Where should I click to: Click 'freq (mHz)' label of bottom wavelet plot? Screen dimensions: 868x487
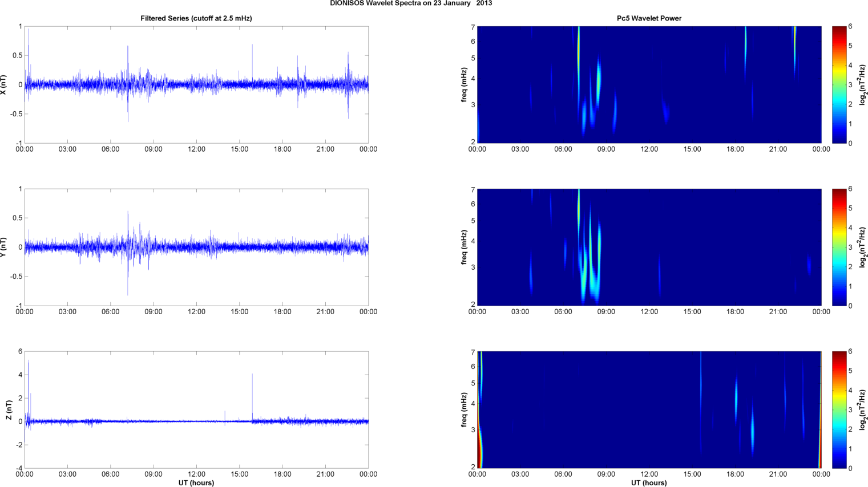[464, 409]
